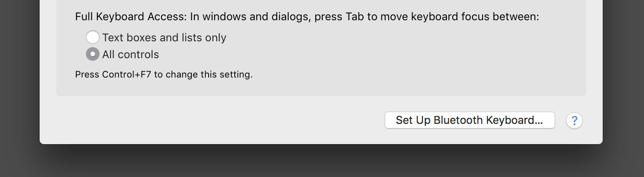Click the "Text boxes and lists only" label text
Image resolution: width=644 pixels, height=177 pixels.
(x=164, y=38)
